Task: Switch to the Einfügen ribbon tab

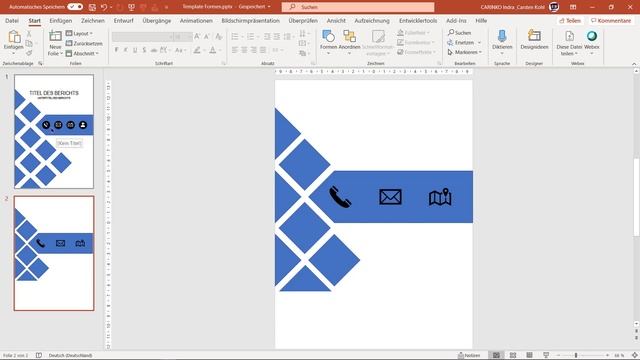Action: 61,20
